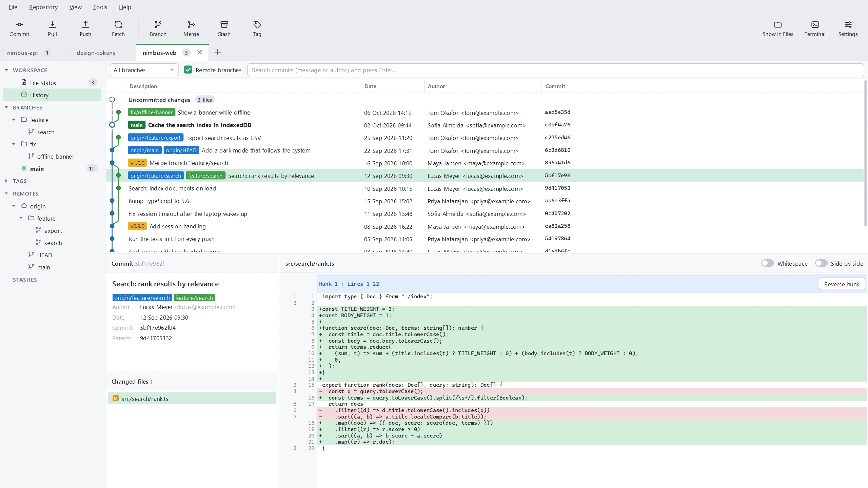Enable the Whitespace toggle
The width and height of the screenshot is (868, 488).
(x=767, y=263)
